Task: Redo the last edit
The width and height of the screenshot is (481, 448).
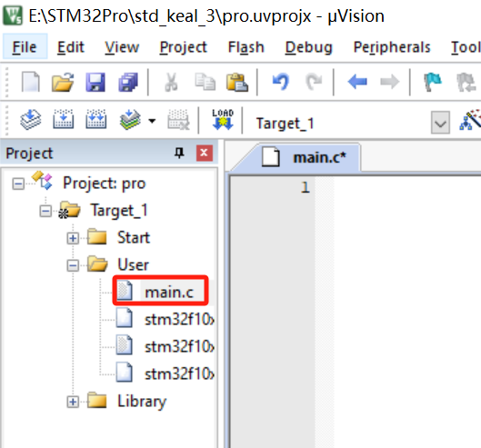Action: click(314, 82)
